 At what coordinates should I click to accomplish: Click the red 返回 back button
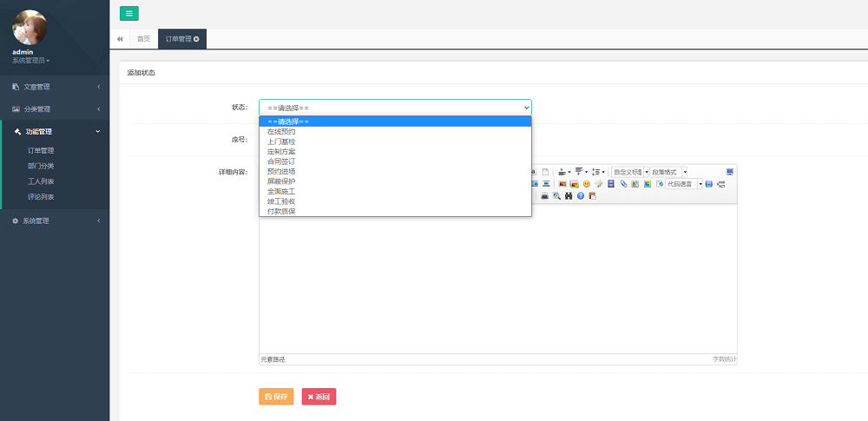click(319, 397)
